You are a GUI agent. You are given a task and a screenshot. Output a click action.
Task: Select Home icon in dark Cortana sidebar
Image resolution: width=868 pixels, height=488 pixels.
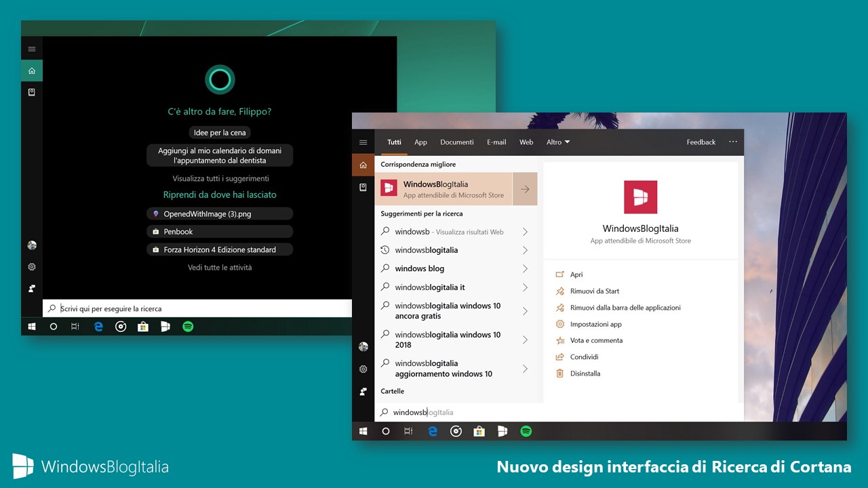[32, 70]
